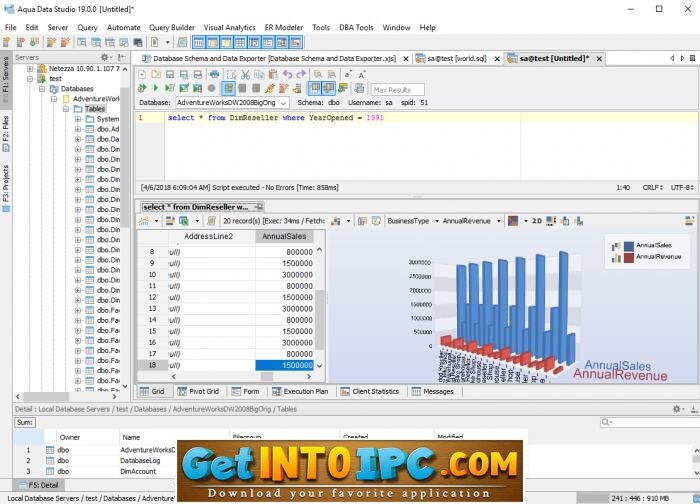Image resolution: width=700 pixels, height=504 pixels.
Task: Open the Query Builder menu
Action: tap(172, 28)
